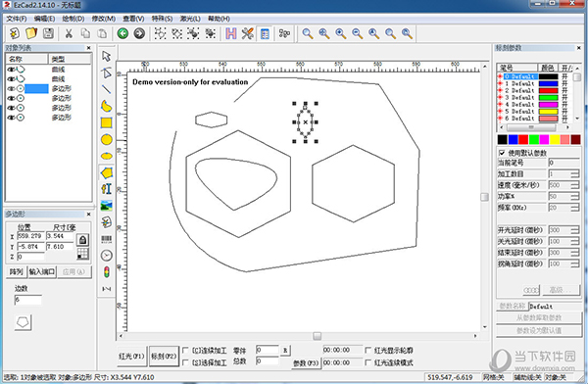The height and width of the screenshot is (384, 588).
Task: Select the Node edit tool
Action: (x=107, y=72)
